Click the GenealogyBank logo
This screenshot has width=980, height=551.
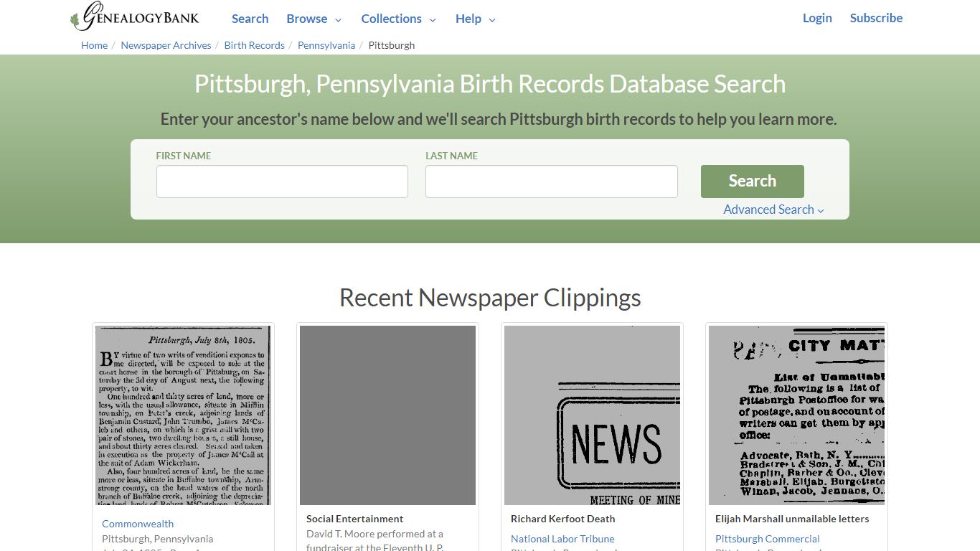[135, 17]
